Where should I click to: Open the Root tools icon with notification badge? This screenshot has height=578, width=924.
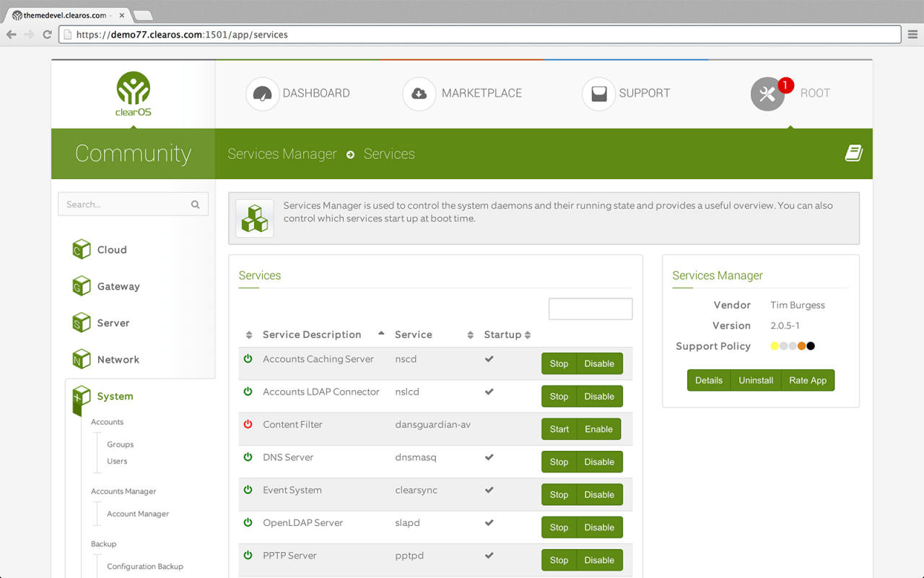[768, 94]
